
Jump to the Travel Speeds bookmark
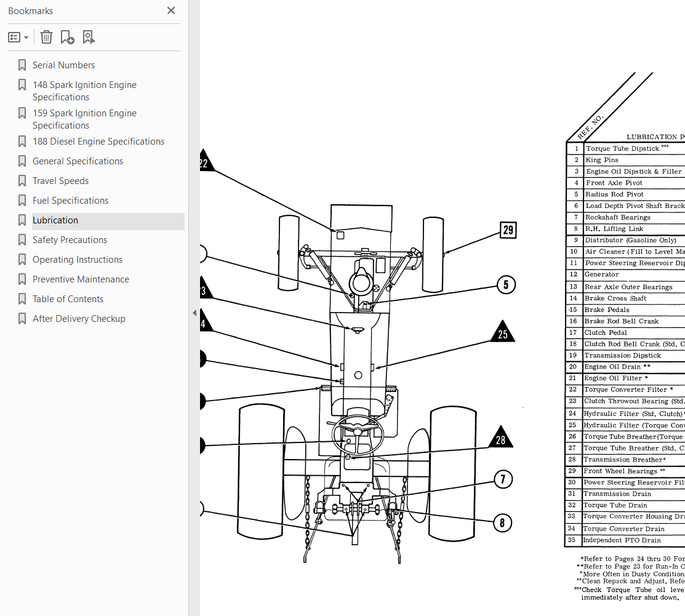[x=61, y=181]
